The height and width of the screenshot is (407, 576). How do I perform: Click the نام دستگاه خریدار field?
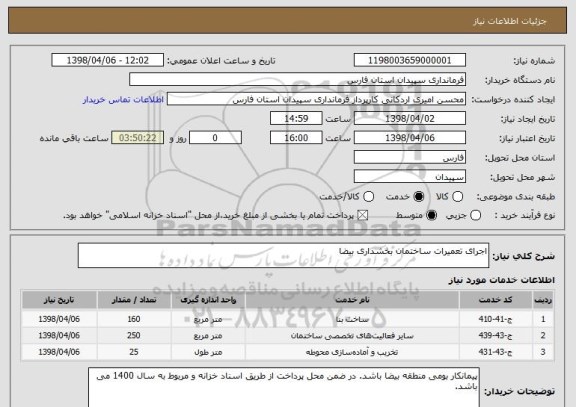[x=298, y=80]
